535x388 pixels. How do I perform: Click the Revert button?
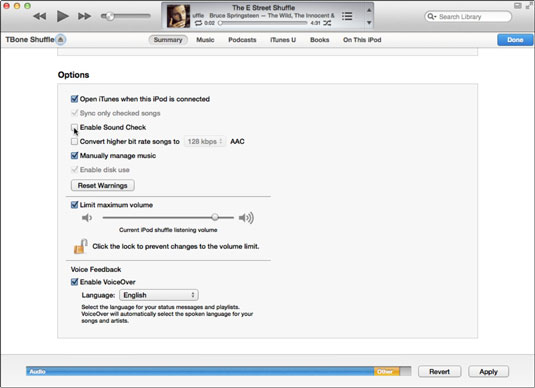coord(439,372)
